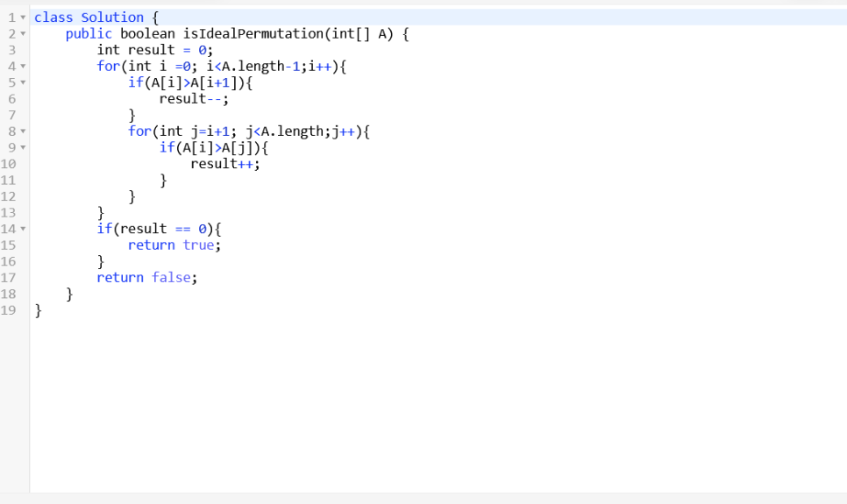Click line number 10 in the gutter
The height and width of the screenshot is (504, 847).
pyautogui.click(x=9, y=164)
